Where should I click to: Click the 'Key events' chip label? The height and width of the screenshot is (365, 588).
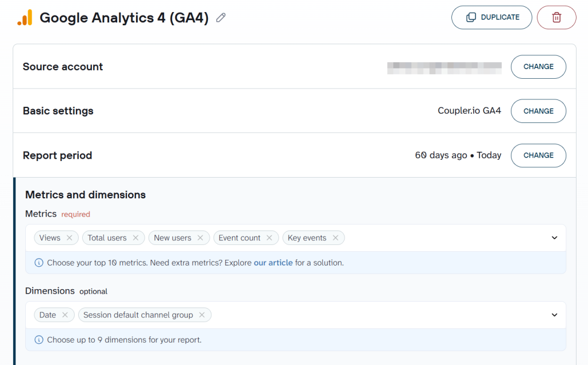[307, 238]
